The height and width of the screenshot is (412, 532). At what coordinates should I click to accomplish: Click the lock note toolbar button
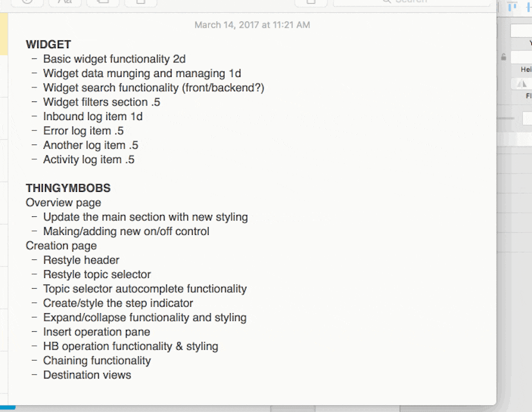(x=311, y=2)
